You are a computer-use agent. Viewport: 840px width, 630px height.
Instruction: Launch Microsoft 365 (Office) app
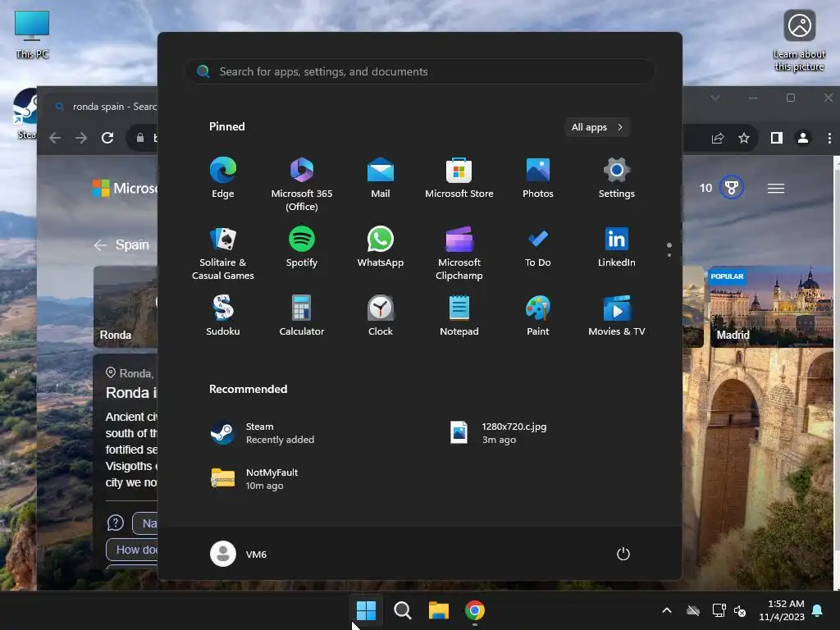[302, 185]
